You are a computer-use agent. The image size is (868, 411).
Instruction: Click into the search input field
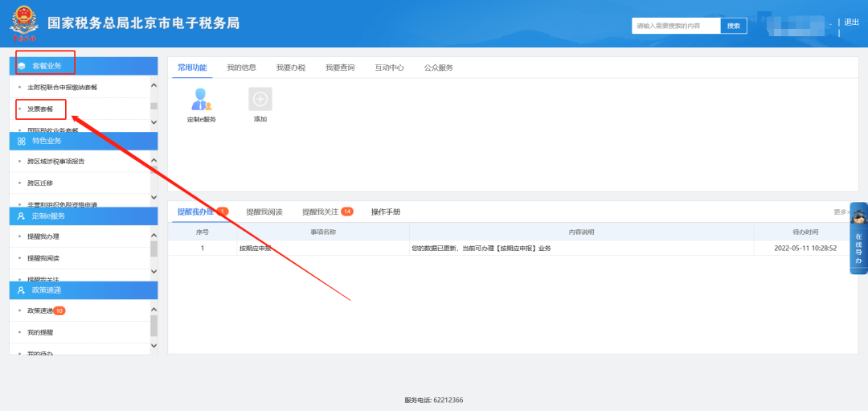675,26
